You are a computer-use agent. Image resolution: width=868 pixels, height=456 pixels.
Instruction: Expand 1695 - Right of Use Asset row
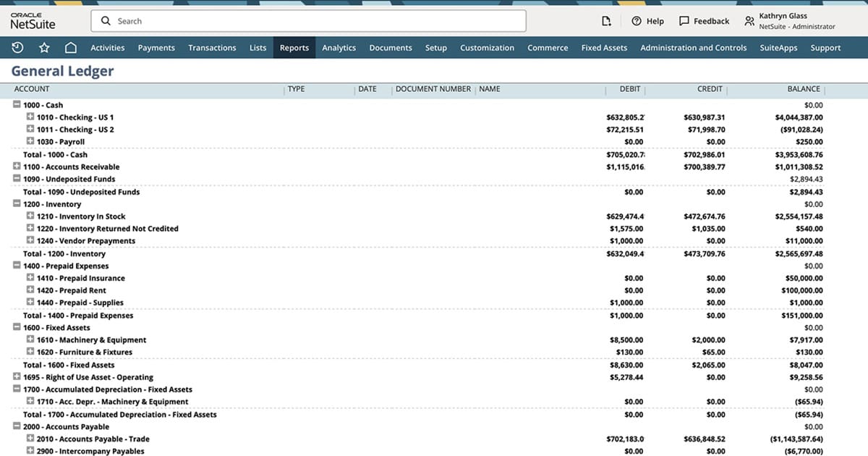pyautogui.click(x=17, y=377)
